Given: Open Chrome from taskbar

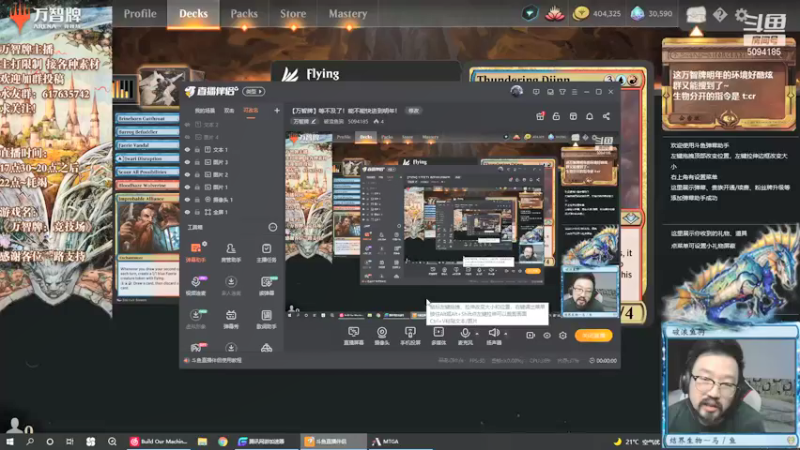Looking at the screenshot, I should pyautogui.click(x=223, y=441).
